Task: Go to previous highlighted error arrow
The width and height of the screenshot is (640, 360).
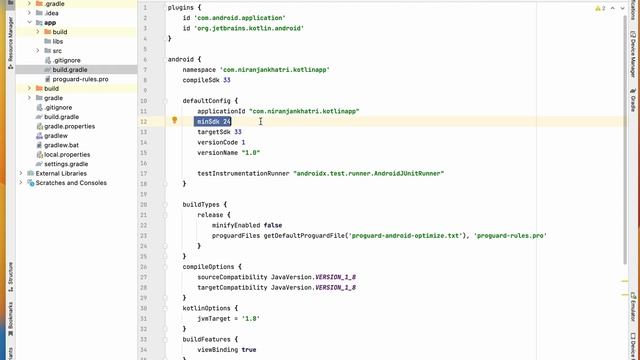Action: (613, 8)
